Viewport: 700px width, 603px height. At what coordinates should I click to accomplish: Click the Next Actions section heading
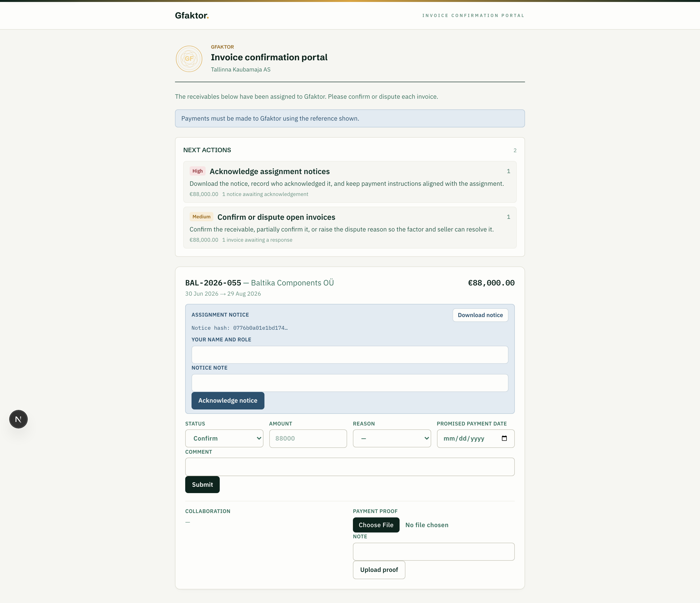point(207,150)
